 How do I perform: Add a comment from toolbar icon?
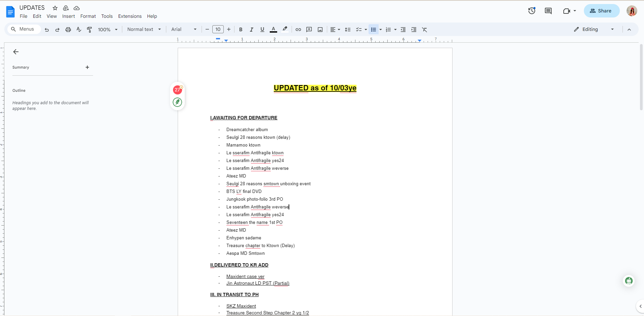(309, 30)
